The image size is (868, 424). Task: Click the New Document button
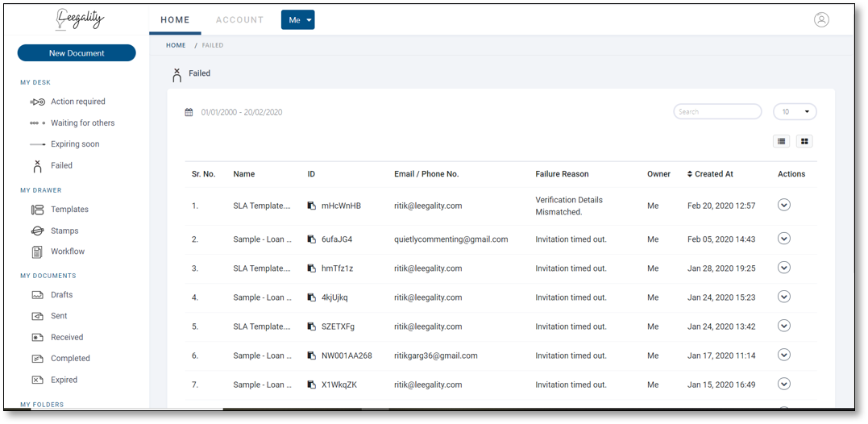pos(77,53)
